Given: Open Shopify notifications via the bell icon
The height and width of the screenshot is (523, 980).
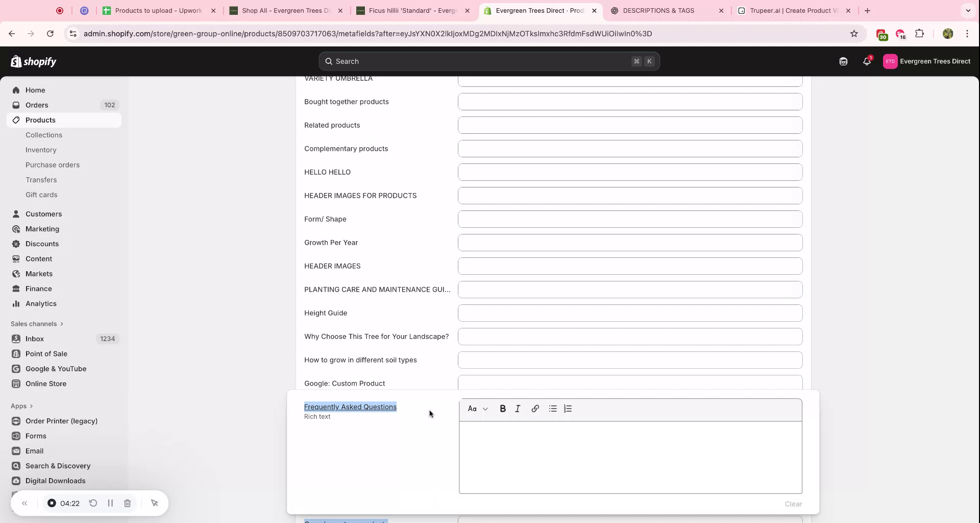Looking at the screenshot, I should point(867,61).
